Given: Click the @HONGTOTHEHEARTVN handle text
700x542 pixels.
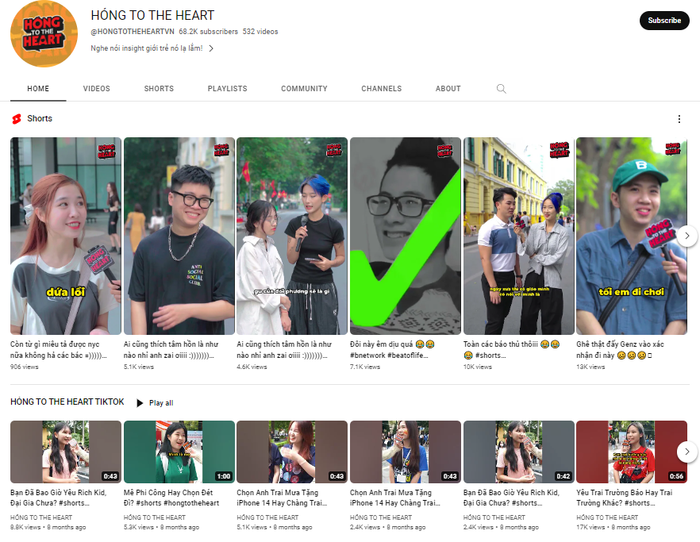Looking at the screenshot, I should pyautogui.click(x=133, y=31).
